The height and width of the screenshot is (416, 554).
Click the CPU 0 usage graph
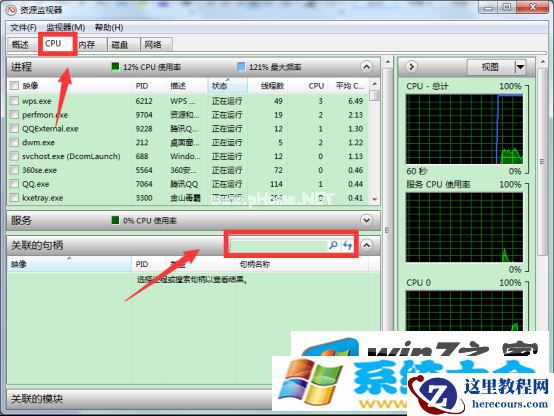(x=464, y=311)
